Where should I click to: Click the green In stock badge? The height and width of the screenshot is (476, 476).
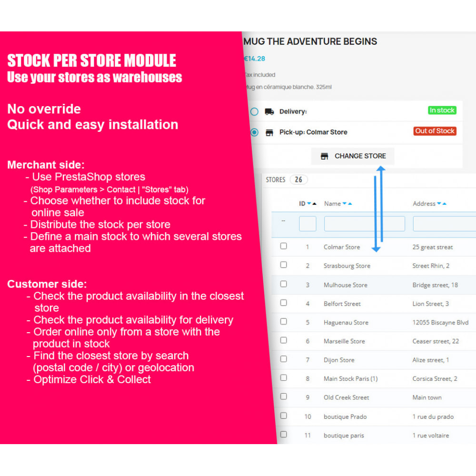point(442,110)
